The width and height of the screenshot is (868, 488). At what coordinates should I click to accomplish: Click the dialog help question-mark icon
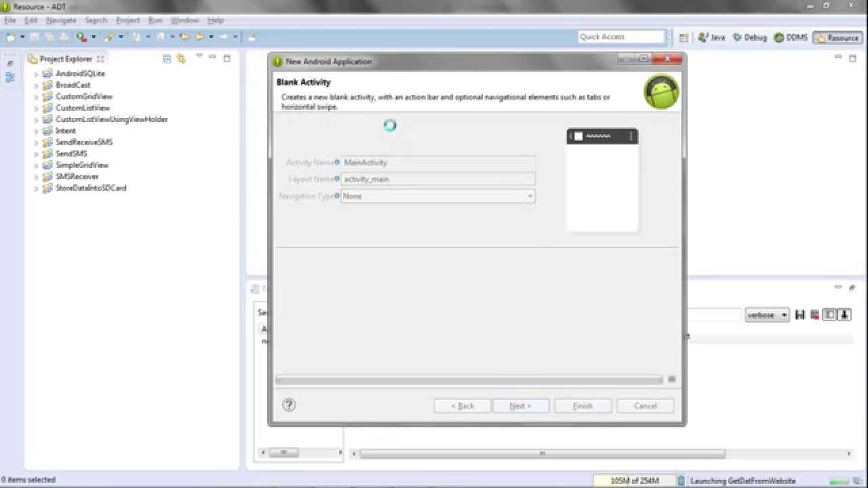pos(289,405)
